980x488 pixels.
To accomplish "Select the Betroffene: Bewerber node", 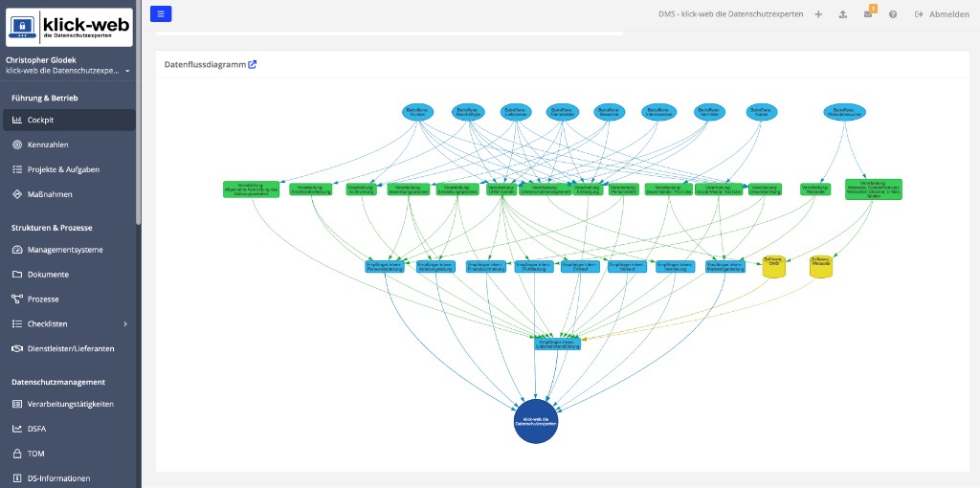I will tap(610, 112).
